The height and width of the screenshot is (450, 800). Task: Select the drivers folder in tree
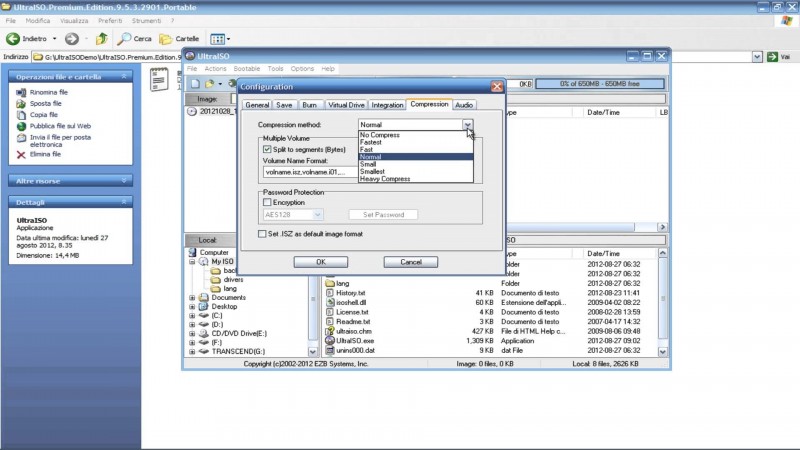tap(233, 280)
